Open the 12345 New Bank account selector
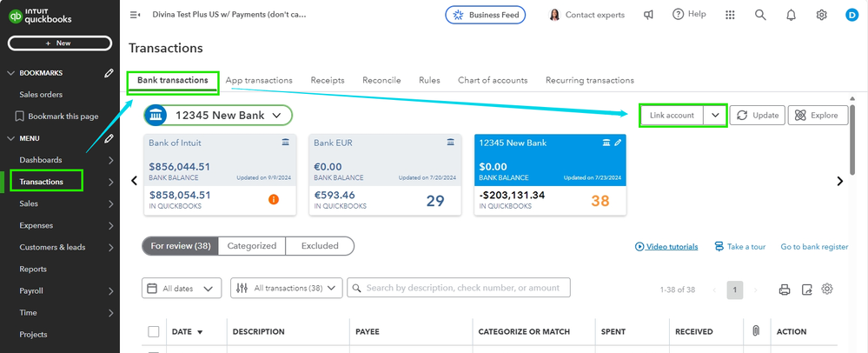868x353 pixels. tap(217, 115)
